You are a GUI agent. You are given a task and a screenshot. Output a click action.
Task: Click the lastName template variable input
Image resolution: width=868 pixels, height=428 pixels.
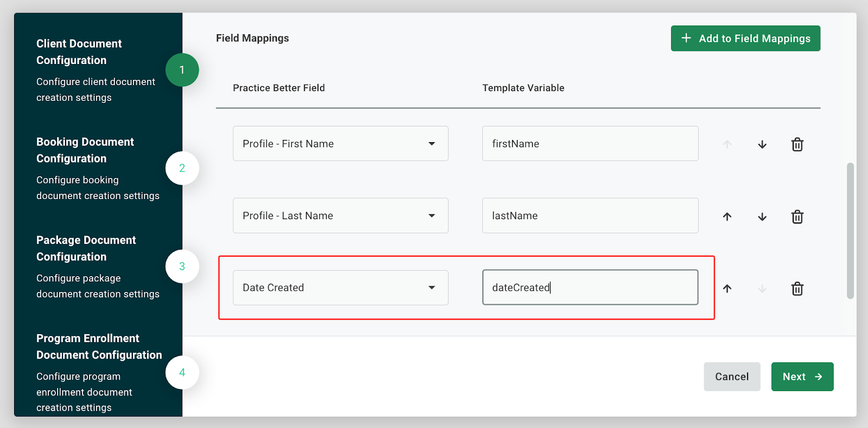(590, 216)
